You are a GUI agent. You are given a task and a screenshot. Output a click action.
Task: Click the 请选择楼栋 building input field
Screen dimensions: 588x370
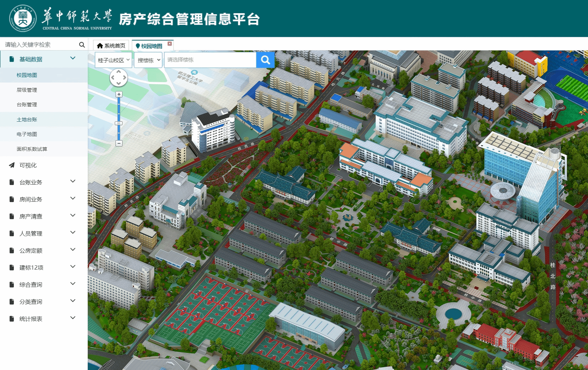[210, 60]
